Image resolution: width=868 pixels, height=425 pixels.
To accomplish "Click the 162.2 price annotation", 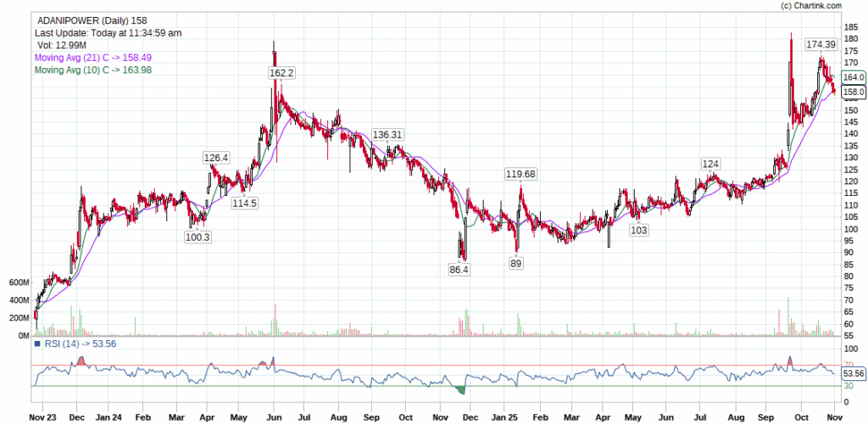I will [x=281, y=73].
